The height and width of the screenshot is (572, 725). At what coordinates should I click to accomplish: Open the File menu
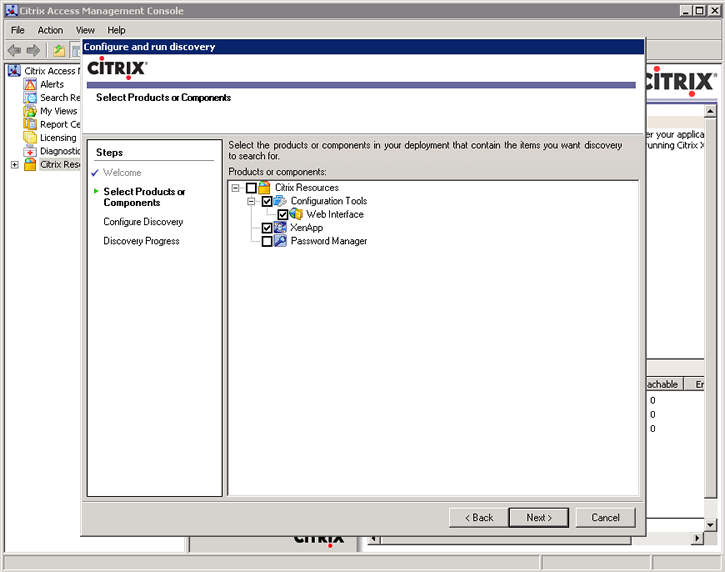point(18,30)
